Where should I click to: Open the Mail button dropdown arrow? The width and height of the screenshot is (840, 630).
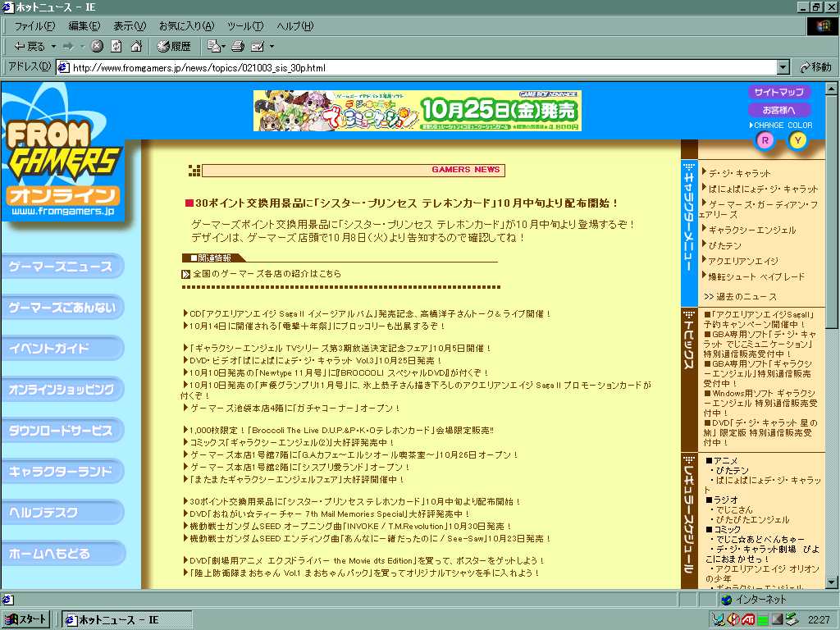click(x=223, y=47)
